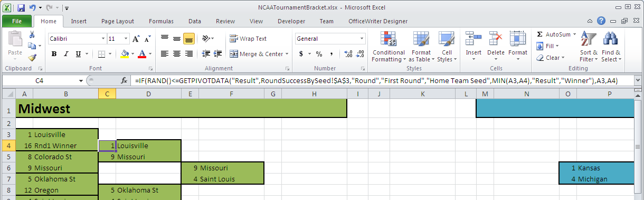
Task: Apply the Borders icon
Action: click(x=101, y=53)
